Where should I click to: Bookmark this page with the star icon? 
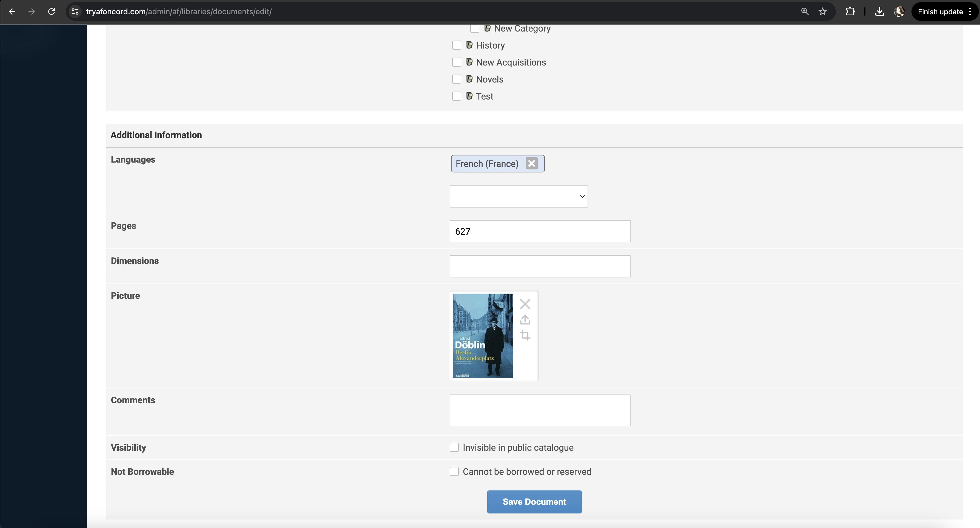(822, 12)
